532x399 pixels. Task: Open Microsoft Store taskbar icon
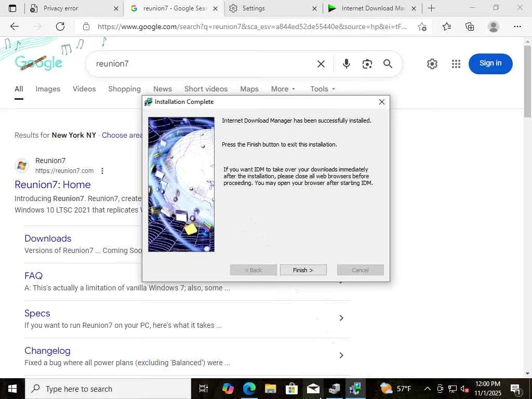click(291, 389)
